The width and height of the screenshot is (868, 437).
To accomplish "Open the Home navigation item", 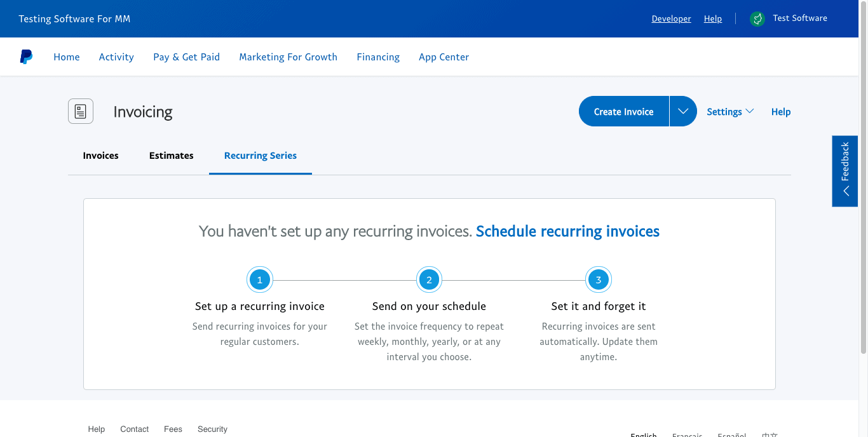I will [67, 57].
